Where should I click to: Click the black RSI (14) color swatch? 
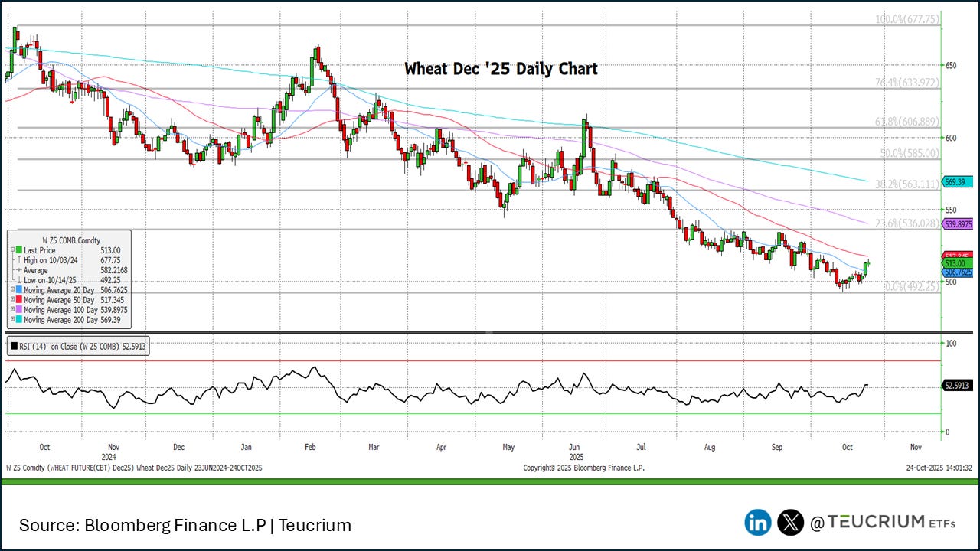14,346
